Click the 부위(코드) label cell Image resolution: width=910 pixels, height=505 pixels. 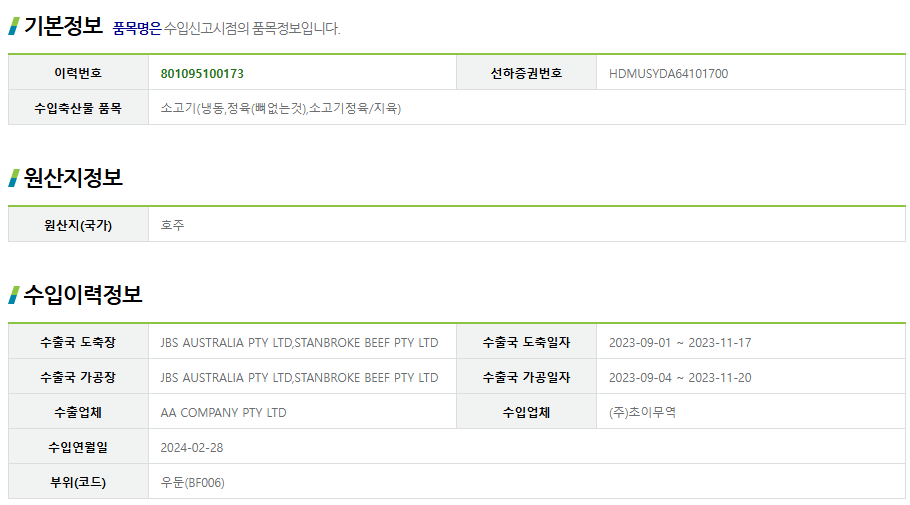(78, 482)
